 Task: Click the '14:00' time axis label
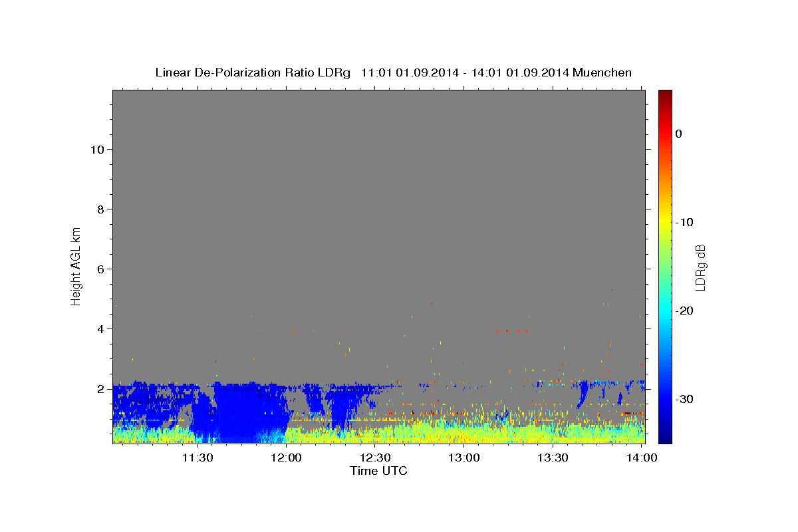coord(640,458)
